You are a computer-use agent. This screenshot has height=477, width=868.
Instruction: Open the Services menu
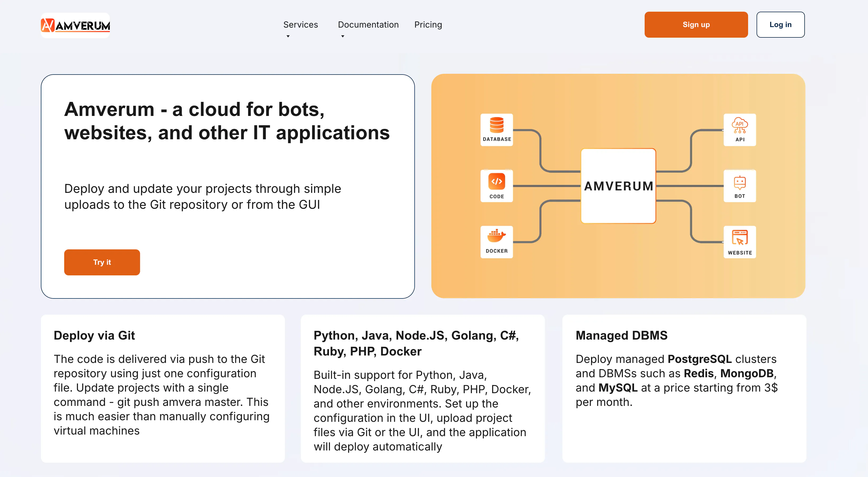pyautogui.click(x=301, y=25)
